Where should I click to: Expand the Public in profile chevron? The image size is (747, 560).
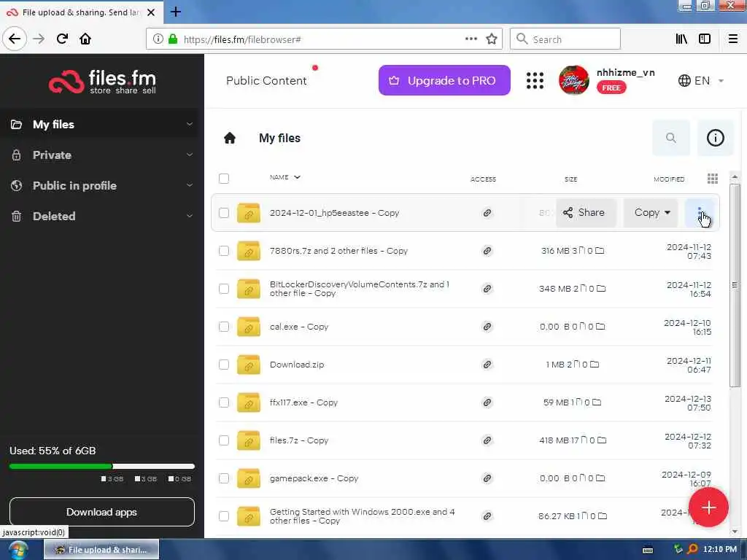pos(189,185)
